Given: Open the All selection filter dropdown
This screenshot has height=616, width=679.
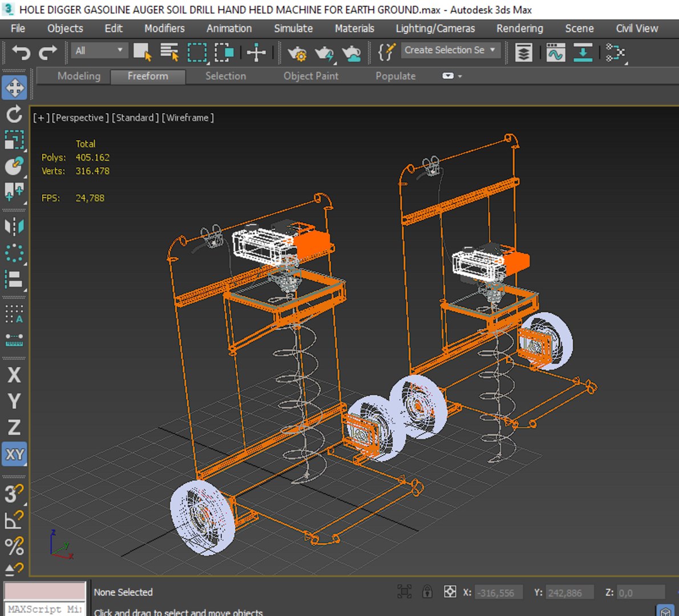Looking at the screenshot, I should [x=99, y=51].
